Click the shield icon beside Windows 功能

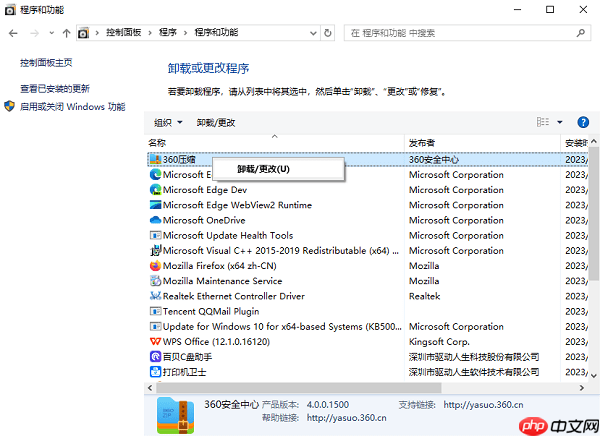pyautogui.click(x=10, y=106)
